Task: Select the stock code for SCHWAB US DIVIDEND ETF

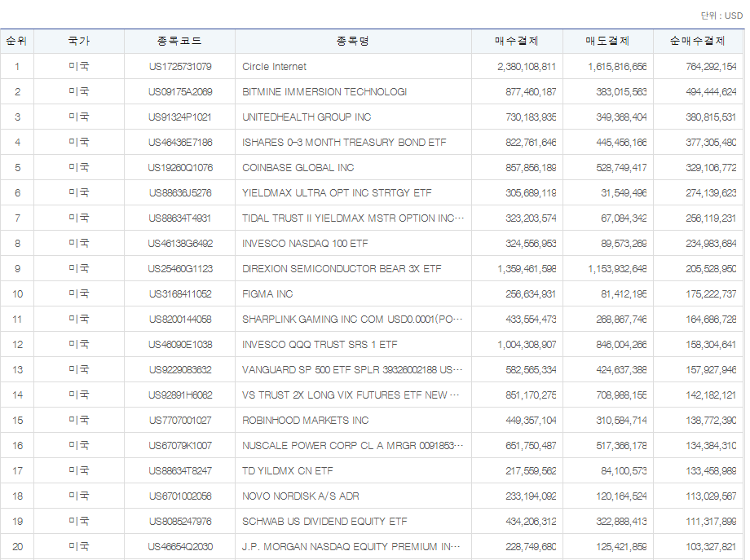Action: click(x=180, y=522)
